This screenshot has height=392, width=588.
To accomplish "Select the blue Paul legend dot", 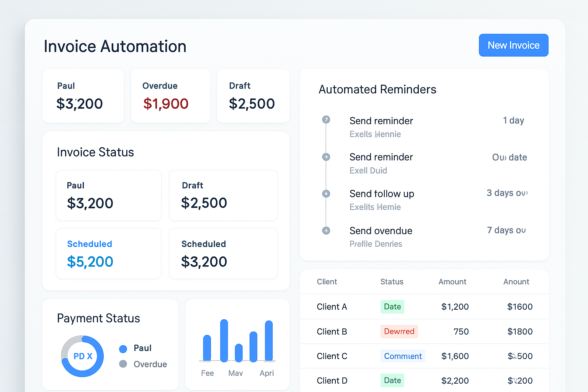I will (x=123, y=348).
